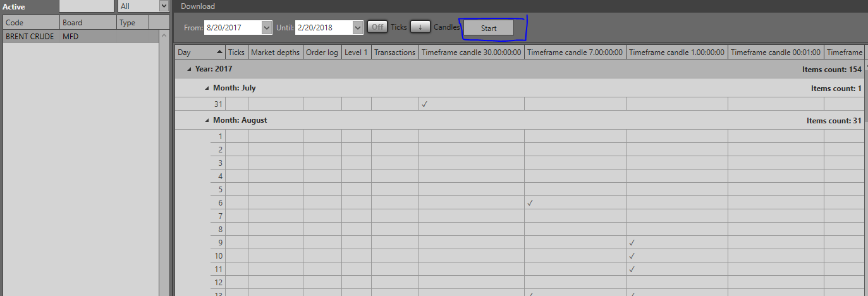Toggle the Ticks Off switch
Image resolution: width=868 pixels, height=296 pixels.
pos(378,27)
